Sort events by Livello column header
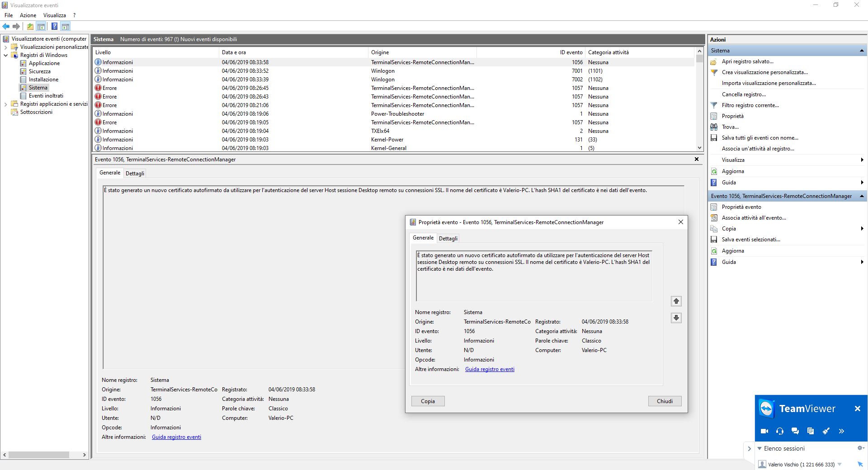This screenshot has width=868, height=470. [x=156, y=52]
